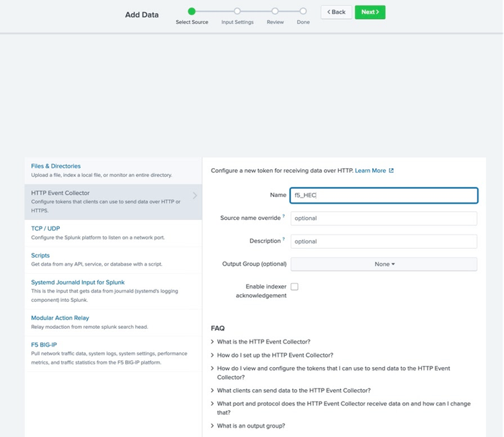The height and width of the screenshot is (437, 504).
Task: Open the Output Group None dropdown
Action: pos(384,264)
